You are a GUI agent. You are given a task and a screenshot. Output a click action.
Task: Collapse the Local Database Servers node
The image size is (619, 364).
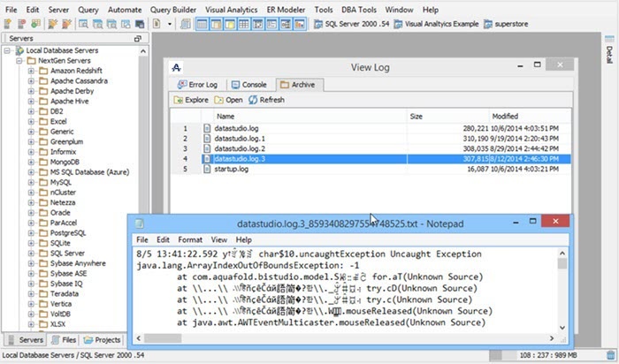pyautogui.click(x=7, y=50)
